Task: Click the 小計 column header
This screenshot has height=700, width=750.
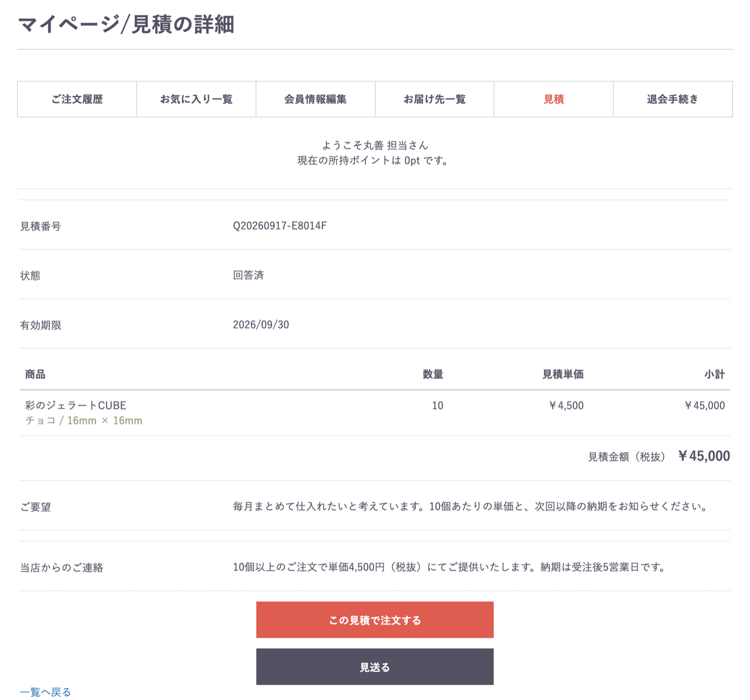Action: point(715,374)
